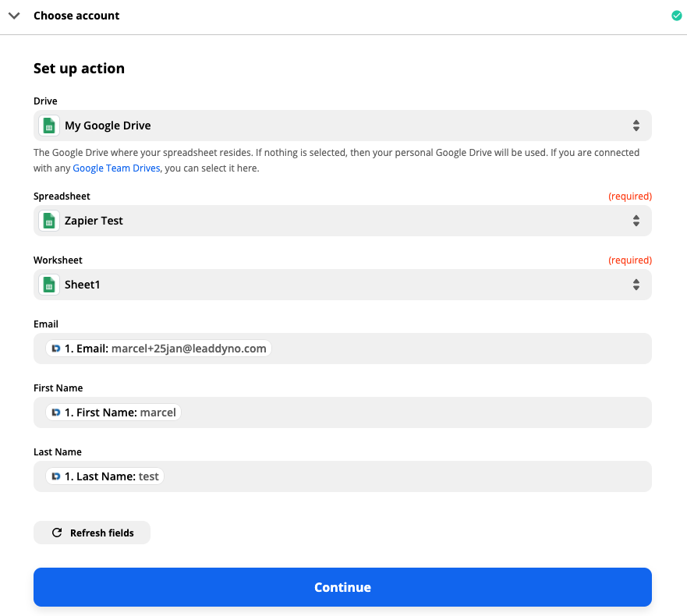Click the Sheets icon next to Sheet1

[x=49, y=285]
